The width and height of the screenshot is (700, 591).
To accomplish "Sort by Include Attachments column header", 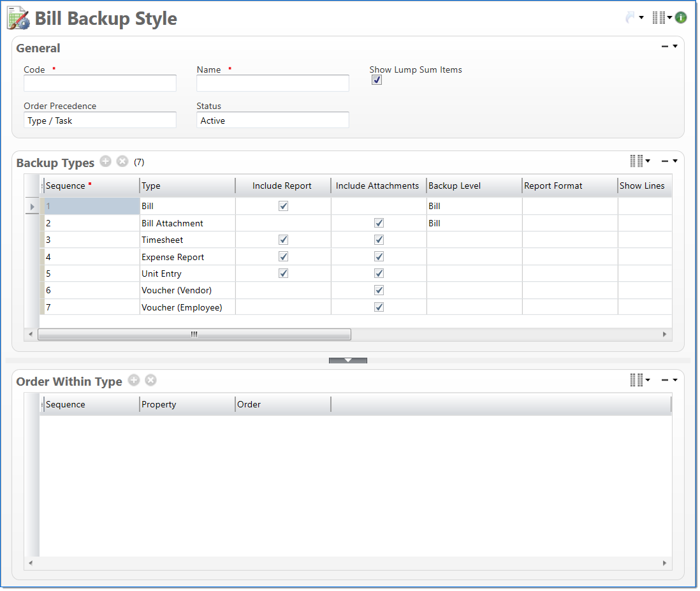I will click(x=377, y=186).
